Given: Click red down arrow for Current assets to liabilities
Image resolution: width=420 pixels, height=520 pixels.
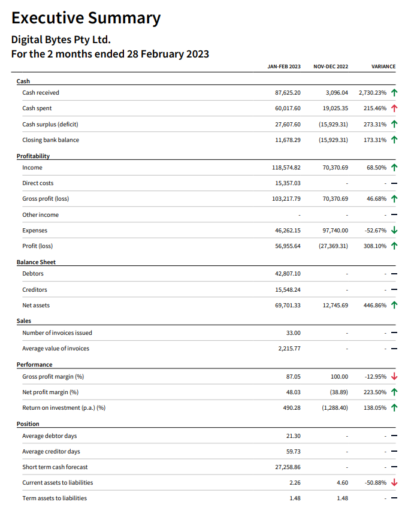Looking at the screenshot, I should coord(394,482).
